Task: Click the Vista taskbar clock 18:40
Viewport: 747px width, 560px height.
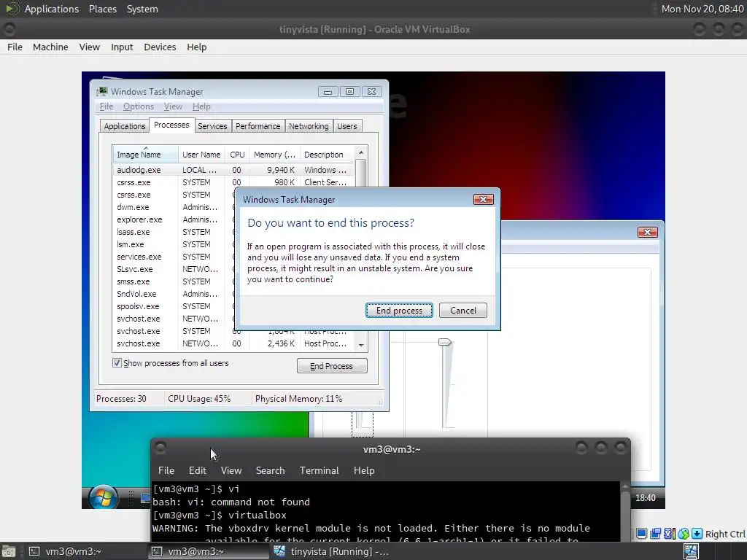Action: click(646, 497)
